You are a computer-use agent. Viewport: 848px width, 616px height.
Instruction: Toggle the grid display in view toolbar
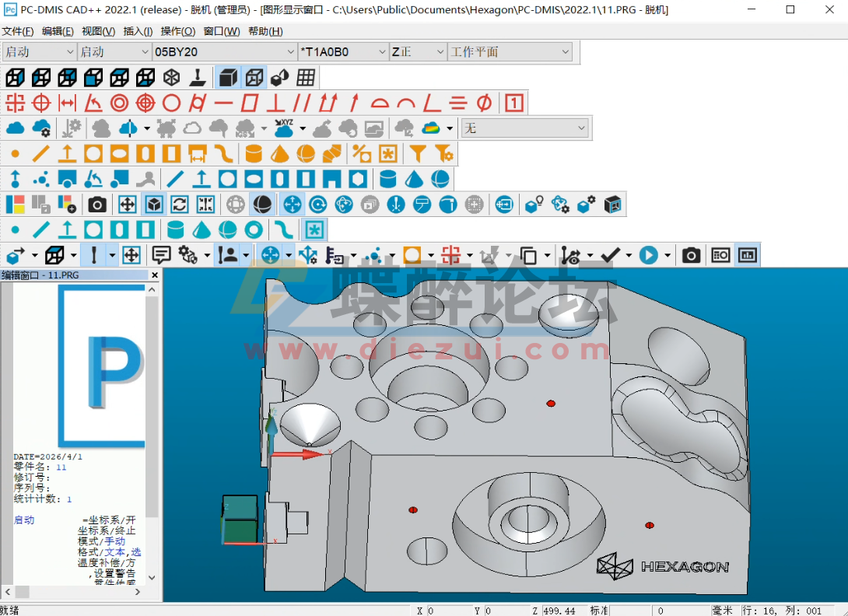point(307,77)
